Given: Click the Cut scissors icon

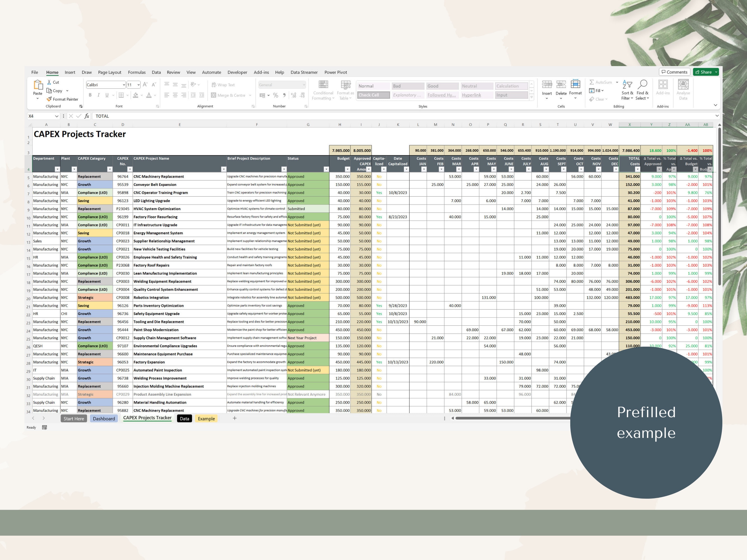Looking at the screenshot, I should [x=49, y=82].
